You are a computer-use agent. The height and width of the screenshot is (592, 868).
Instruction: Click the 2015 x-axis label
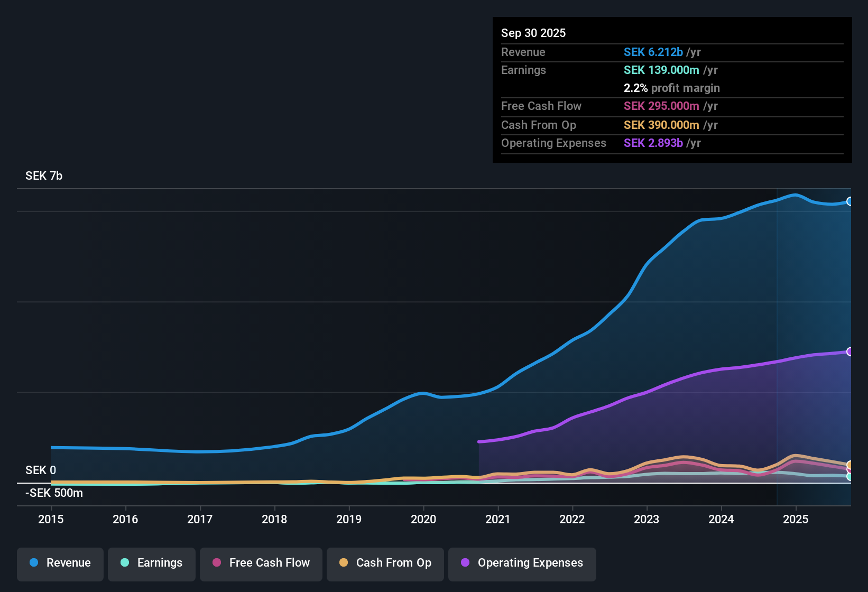coord(51,519)
